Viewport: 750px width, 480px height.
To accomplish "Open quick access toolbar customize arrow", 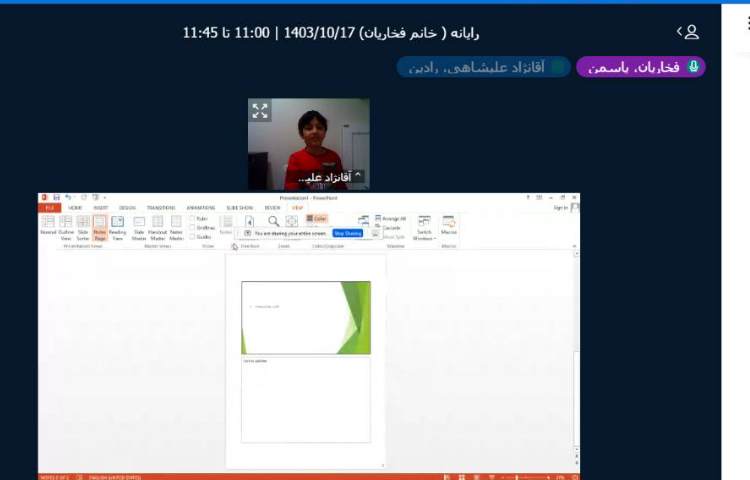I will (105, 197).
